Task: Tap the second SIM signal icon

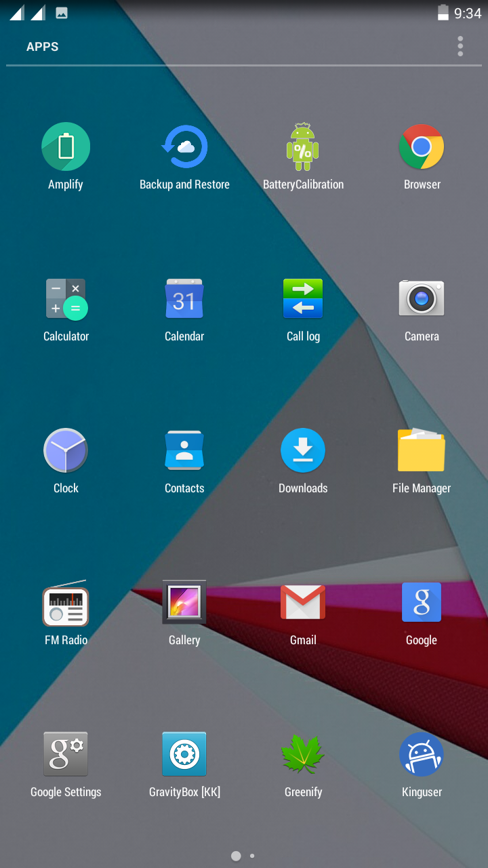Action: click(38, 13)
